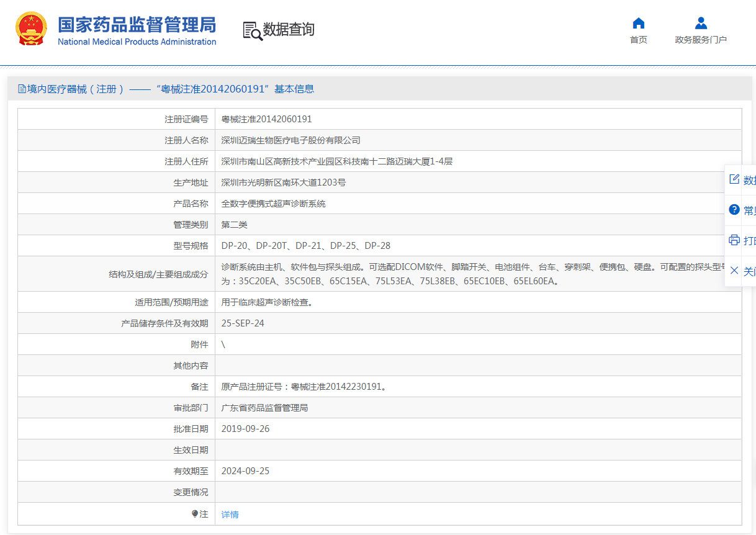Viewport: 756px width, 535px height.
Task: Open the question mark help icon
Action: (734, 210)
